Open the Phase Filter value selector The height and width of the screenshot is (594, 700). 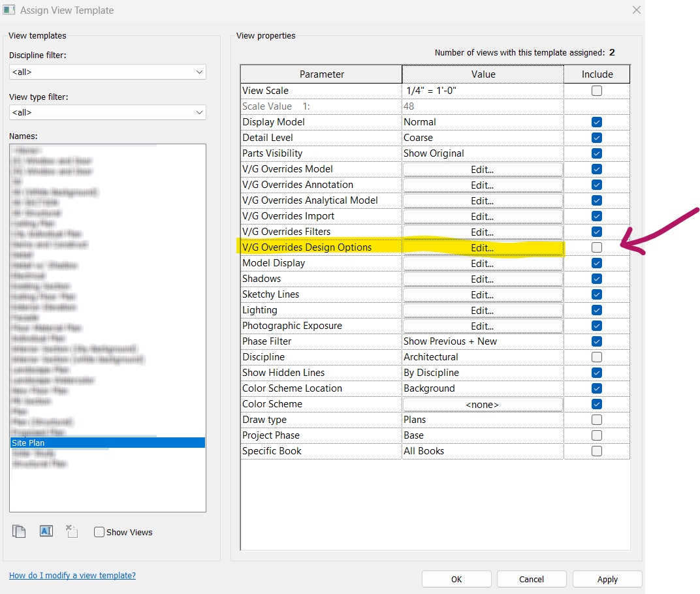pos(482,341)
